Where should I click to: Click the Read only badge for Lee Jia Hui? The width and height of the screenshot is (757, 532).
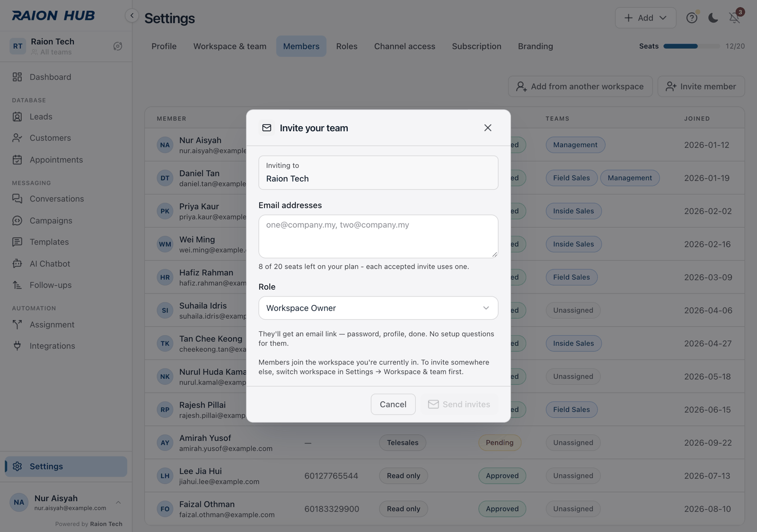pyautogui.click(x=404, y=476)
